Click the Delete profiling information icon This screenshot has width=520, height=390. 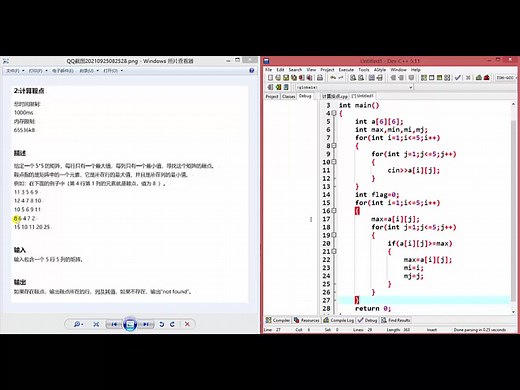tap(487, 78)
